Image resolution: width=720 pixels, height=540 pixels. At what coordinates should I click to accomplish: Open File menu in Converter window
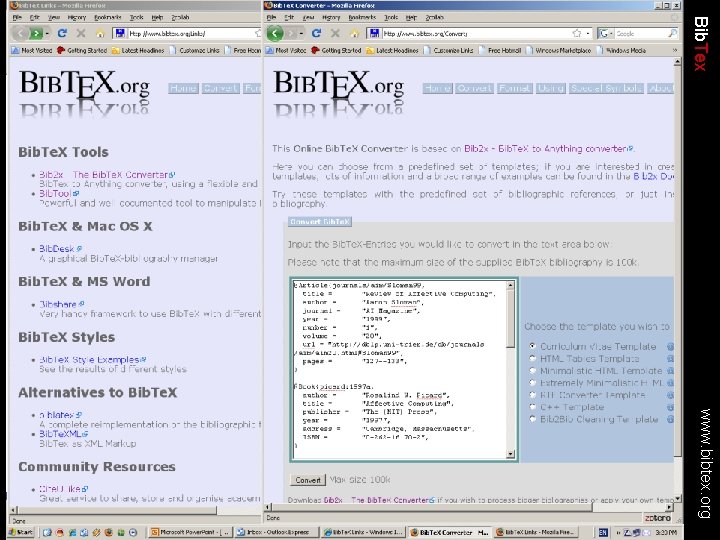pyautogui.click(x=271, y=17)
